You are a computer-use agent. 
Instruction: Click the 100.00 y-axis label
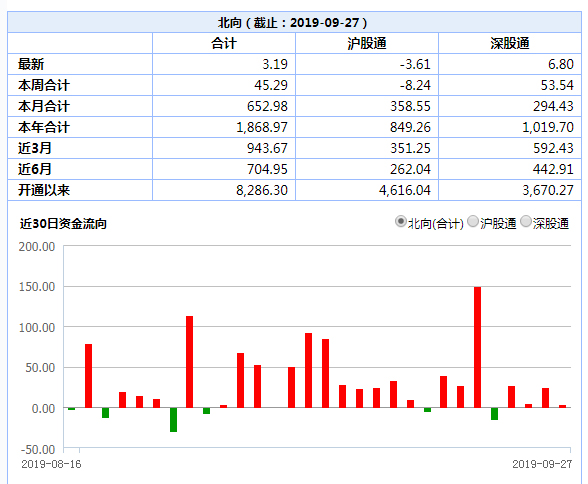37,328
